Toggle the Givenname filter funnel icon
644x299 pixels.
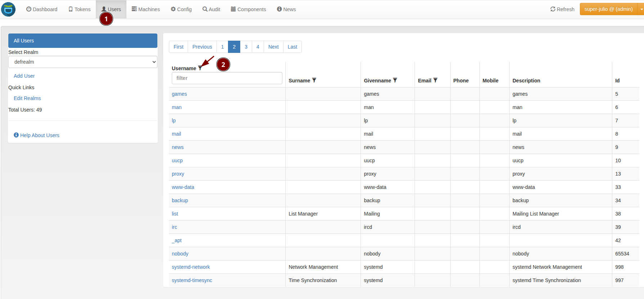click(x=395, y=80)
